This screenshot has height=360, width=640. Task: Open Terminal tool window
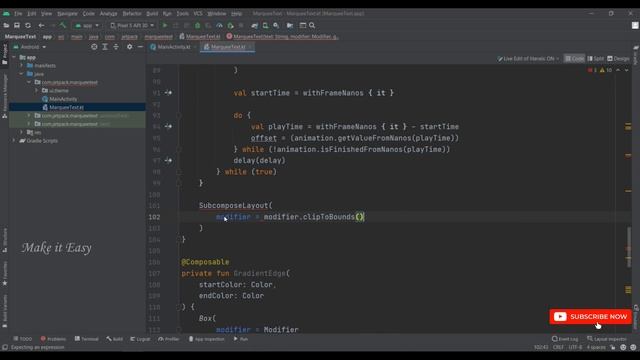(x=87, y=339)
